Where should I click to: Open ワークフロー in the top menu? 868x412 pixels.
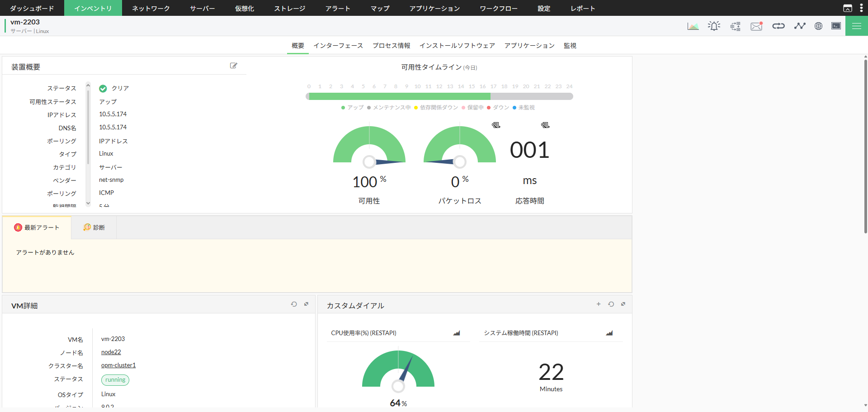click(499, 8)
